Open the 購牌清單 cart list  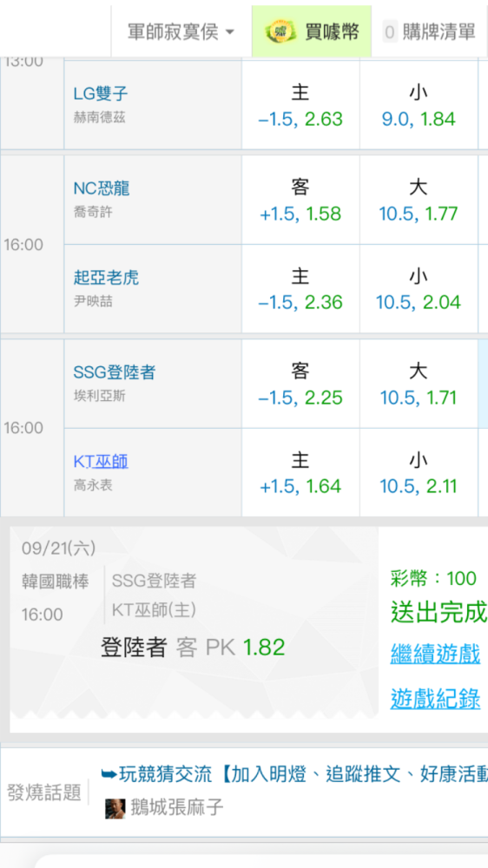coord(429,31)
